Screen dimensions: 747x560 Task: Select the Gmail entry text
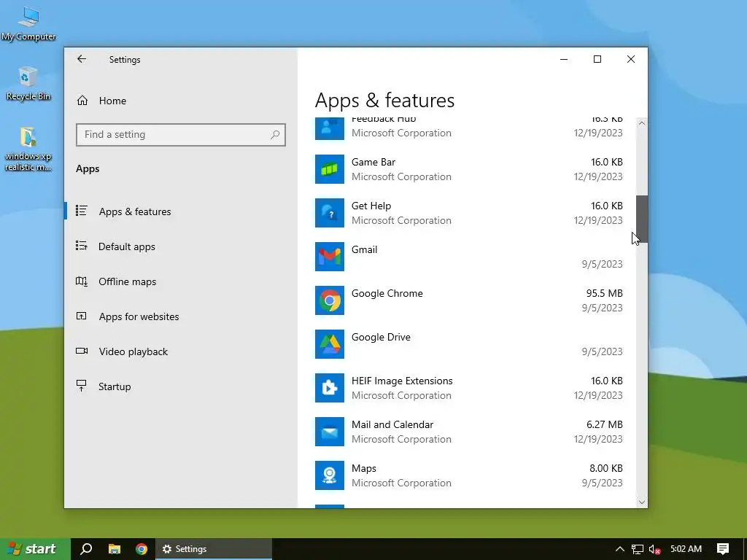tap(365, 249)
